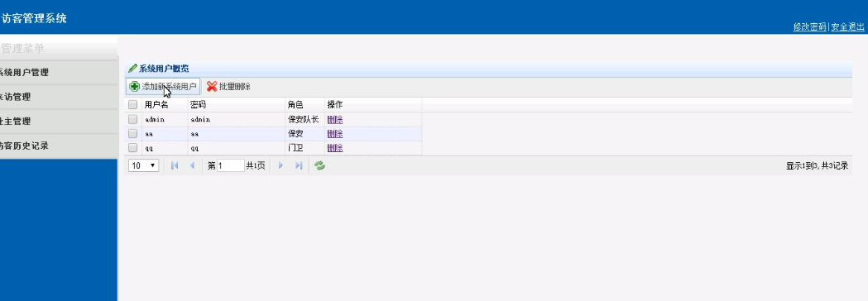Go to next page arrow icon
Image resolution: width=868 pixels, height=301 pixels.
click(281, 165)
